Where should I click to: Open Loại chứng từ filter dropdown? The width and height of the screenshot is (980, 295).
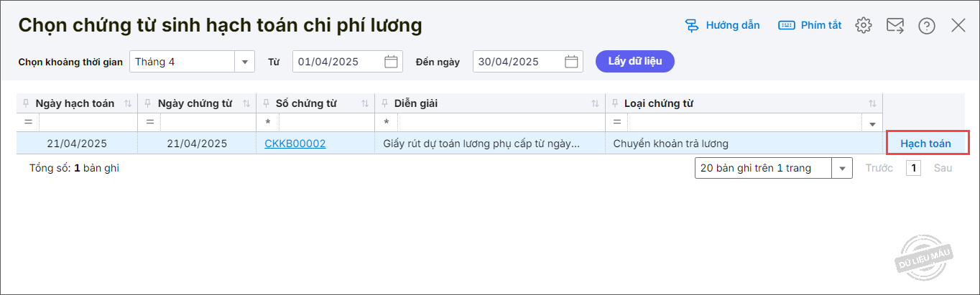(872, 123)
